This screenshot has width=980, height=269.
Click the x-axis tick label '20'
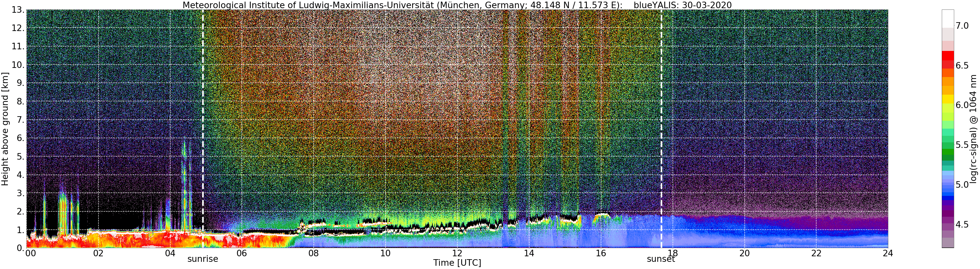(745, 253)
